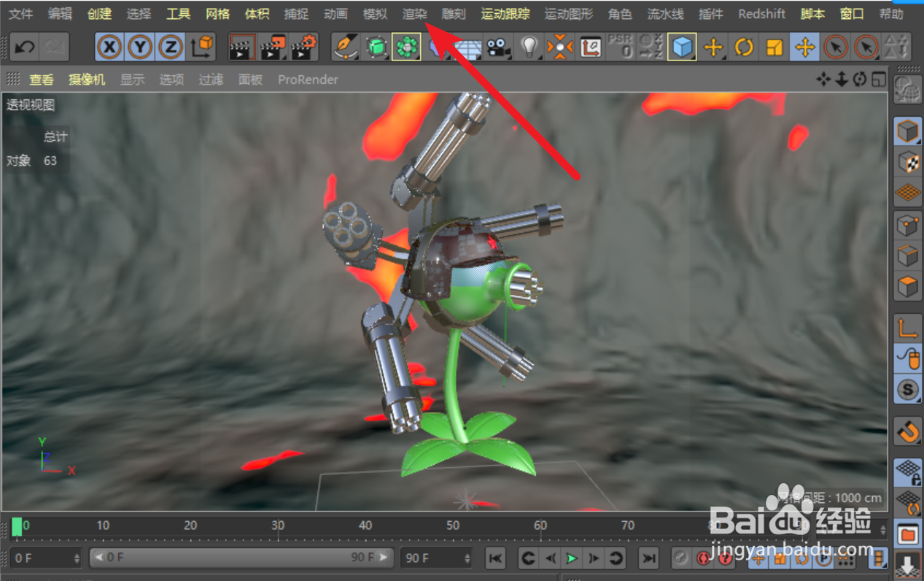
Task: Toggle the Y axis lock
Action: 140,47
